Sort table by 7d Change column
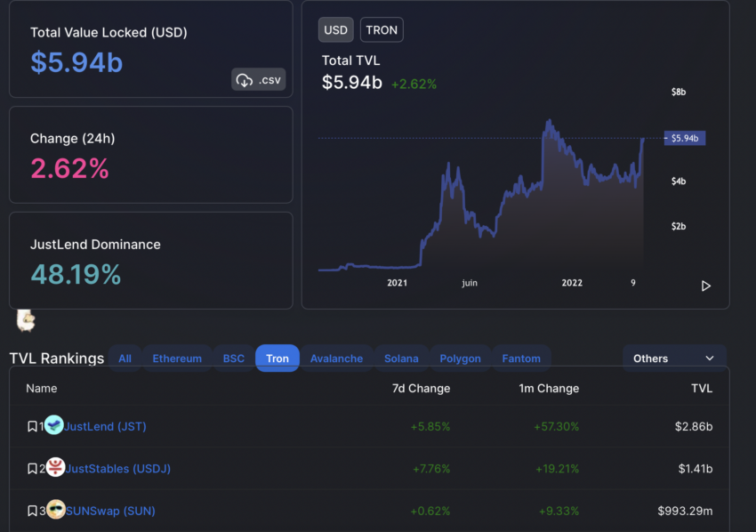 click(x=421, y=388)
